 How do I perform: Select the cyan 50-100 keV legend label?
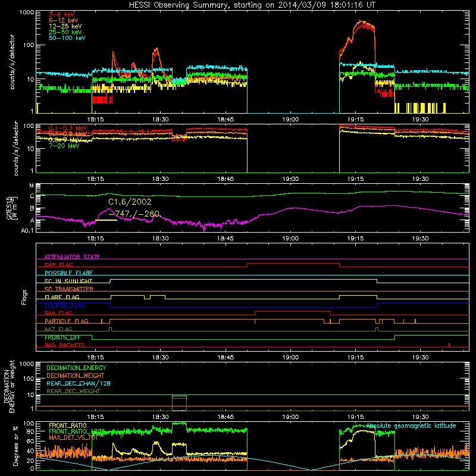pyautogui.click(x=67, y=37)
